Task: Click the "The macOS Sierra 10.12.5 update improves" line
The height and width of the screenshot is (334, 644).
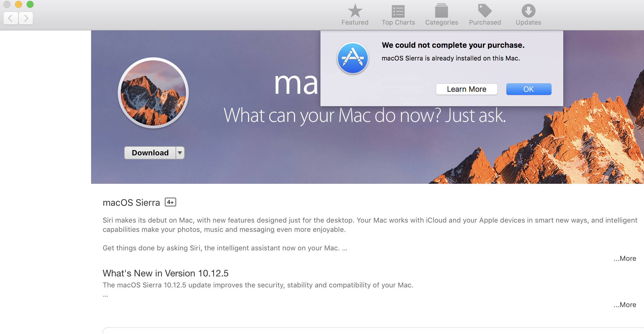Action: [x=258, y=285]
